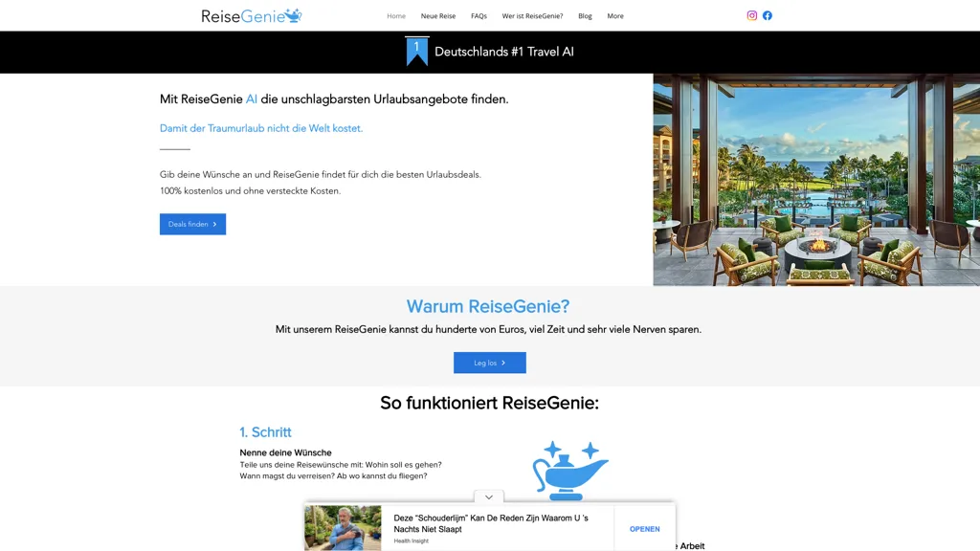Click the 1. Schritt heading
The height and width of the screenshot is (551, 980).
266,432
